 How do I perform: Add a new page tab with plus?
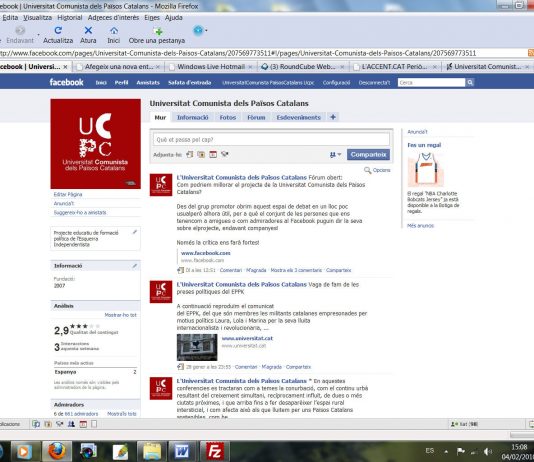(333, 117)
